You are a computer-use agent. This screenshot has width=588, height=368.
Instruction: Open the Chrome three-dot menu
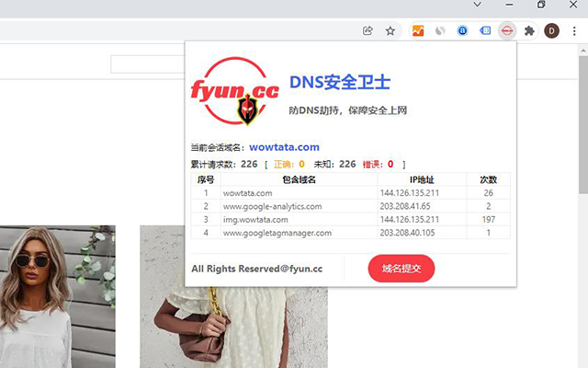574,30
